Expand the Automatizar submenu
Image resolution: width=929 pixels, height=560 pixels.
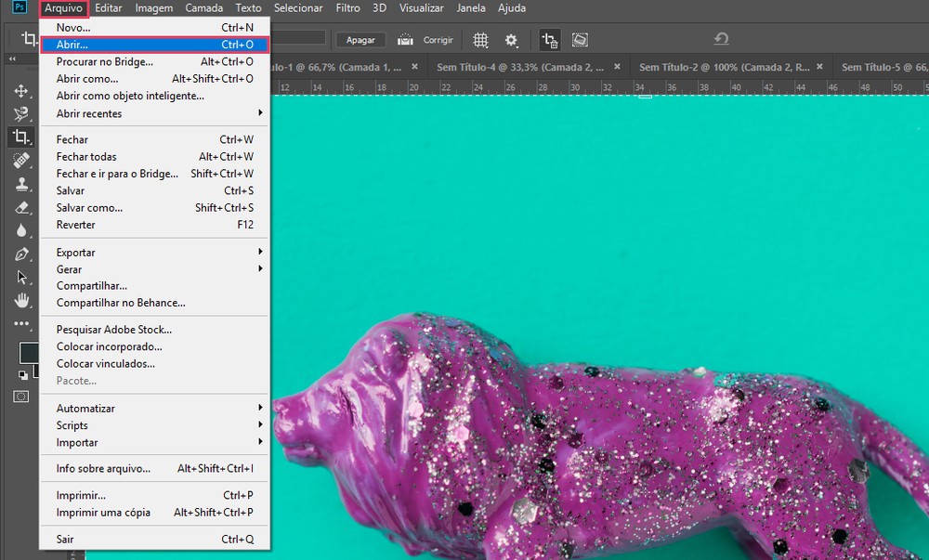(x=85, y=408)
